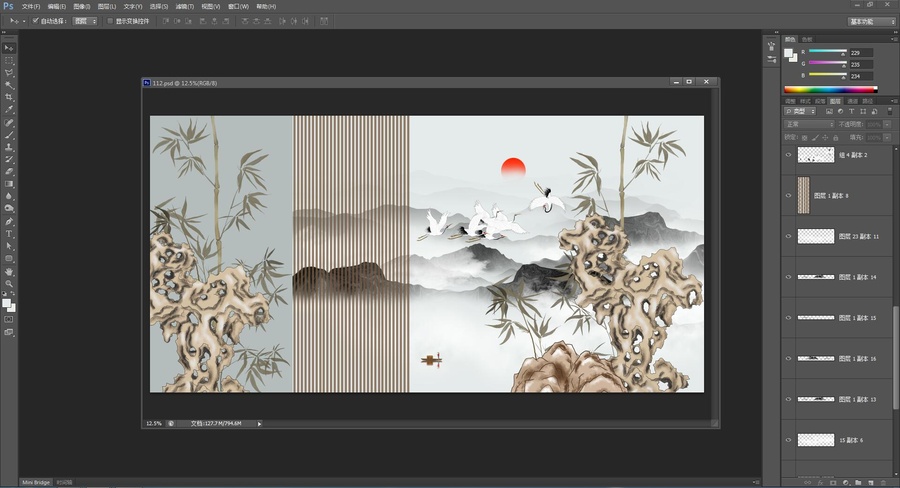Select the Path Selection tool

[9, 246]
